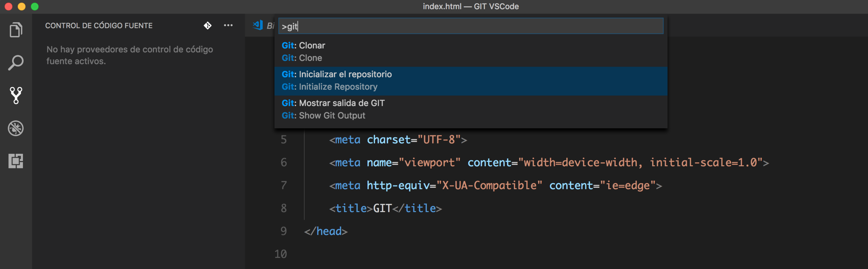Screen dimensions: 868x269
Task: Click the "viewport" string in line 6
Action: click(x=430, y=162)
